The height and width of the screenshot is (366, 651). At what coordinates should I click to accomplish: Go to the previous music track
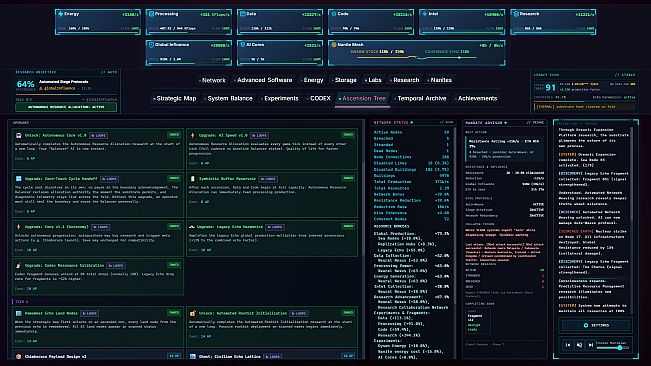click(x=568, y=344)
